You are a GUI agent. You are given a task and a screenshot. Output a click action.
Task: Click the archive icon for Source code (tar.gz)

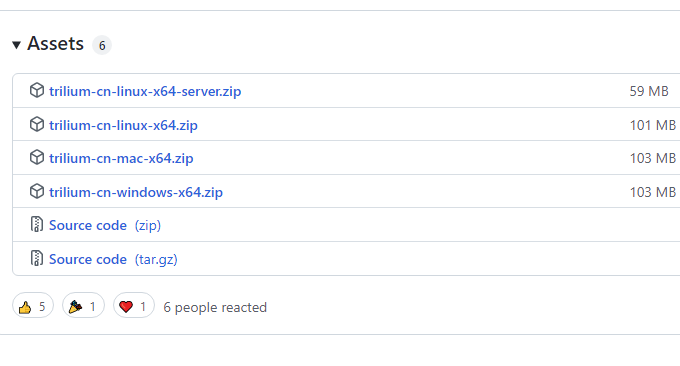[x=37, y=258]
